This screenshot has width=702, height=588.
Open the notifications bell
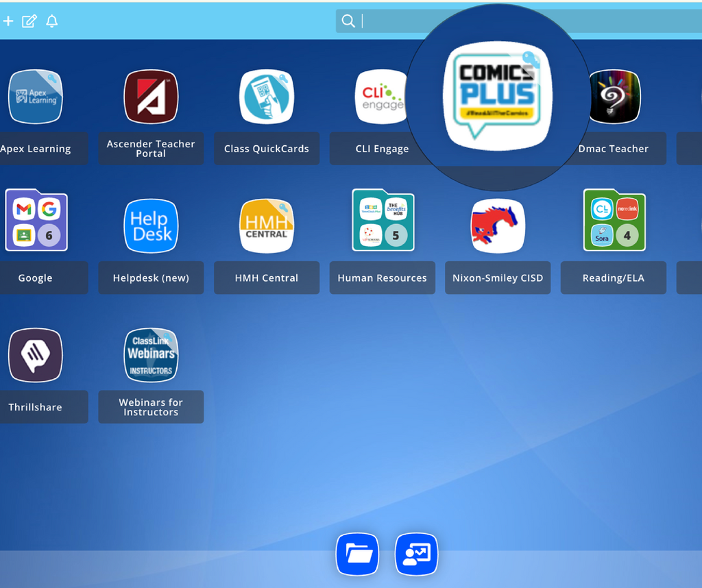pyautogui.click(x=51, y=21)
